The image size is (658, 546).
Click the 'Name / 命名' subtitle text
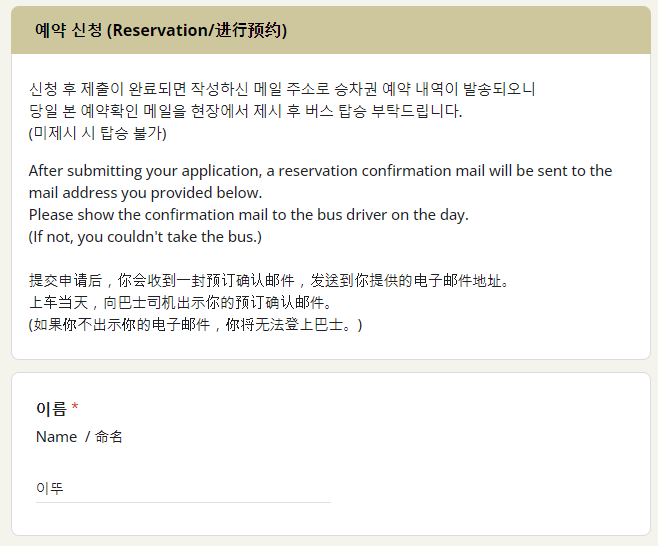(x=79, y=437)
